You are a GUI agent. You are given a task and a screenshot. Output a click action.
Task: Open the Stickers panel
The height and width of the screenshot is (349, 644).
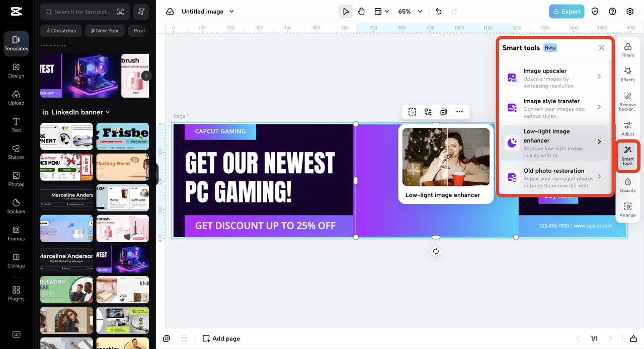[16, 206]
